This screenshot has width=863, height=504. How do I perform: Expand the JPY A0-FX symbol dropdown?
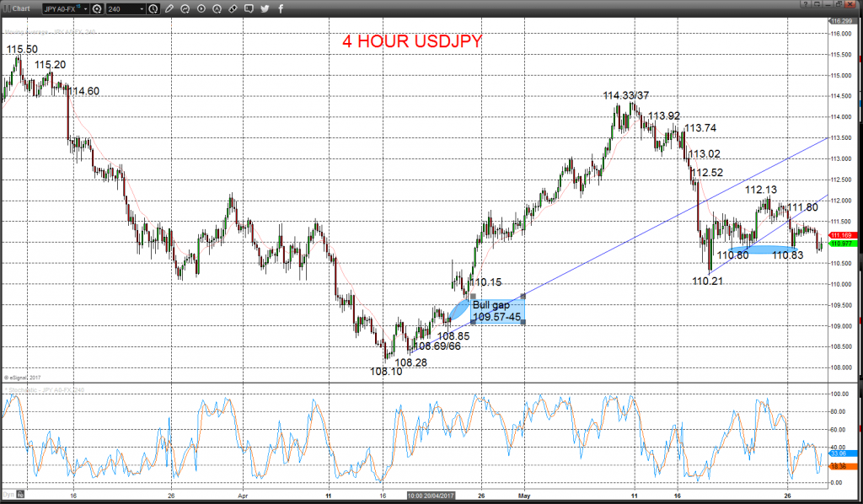(86, 8)
